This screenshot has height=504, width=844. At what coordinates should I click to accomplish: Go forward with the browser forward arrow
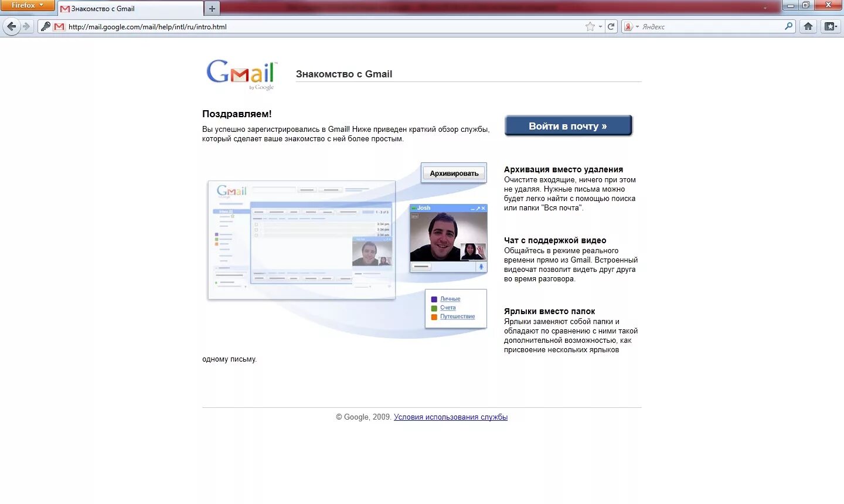(x=26, y=26)
